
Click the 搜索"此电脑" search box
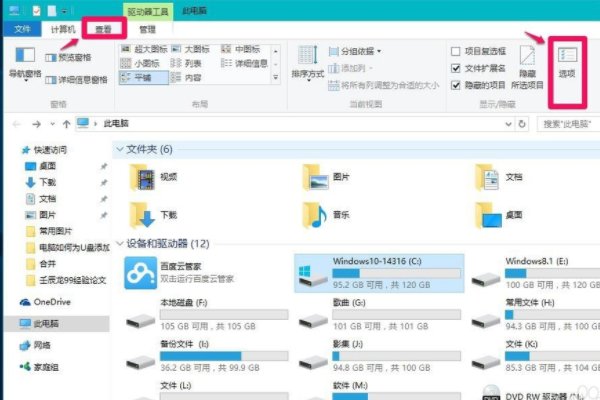568,124
